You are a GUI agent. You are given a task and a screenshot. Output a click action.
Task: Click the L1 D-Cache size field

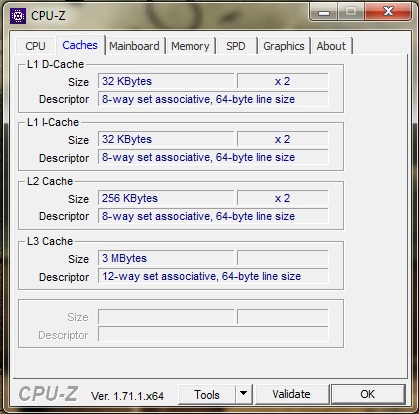click(166, 81)
